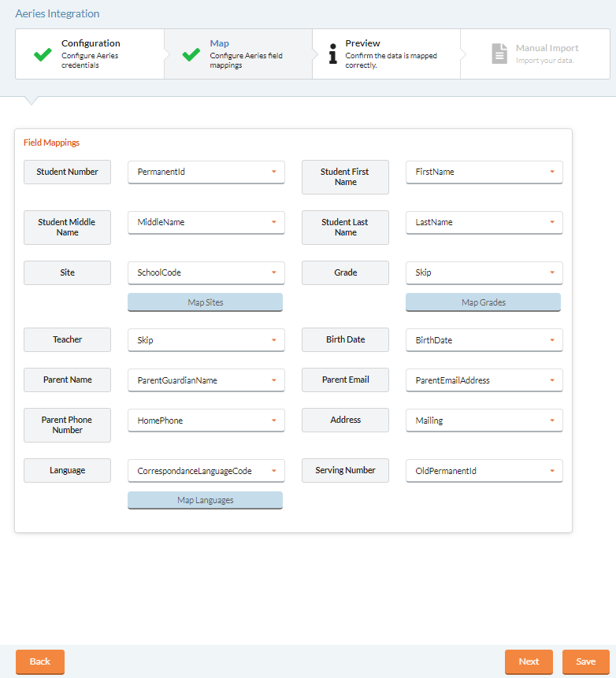Click the Site field label

pos(67,272)
